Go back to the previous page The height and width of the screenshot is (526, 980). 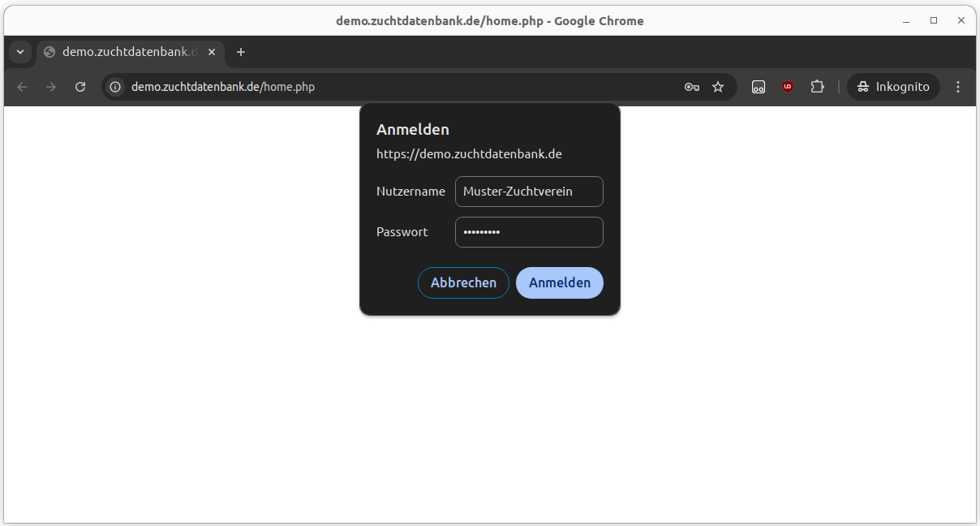click(x=22, y=87)
